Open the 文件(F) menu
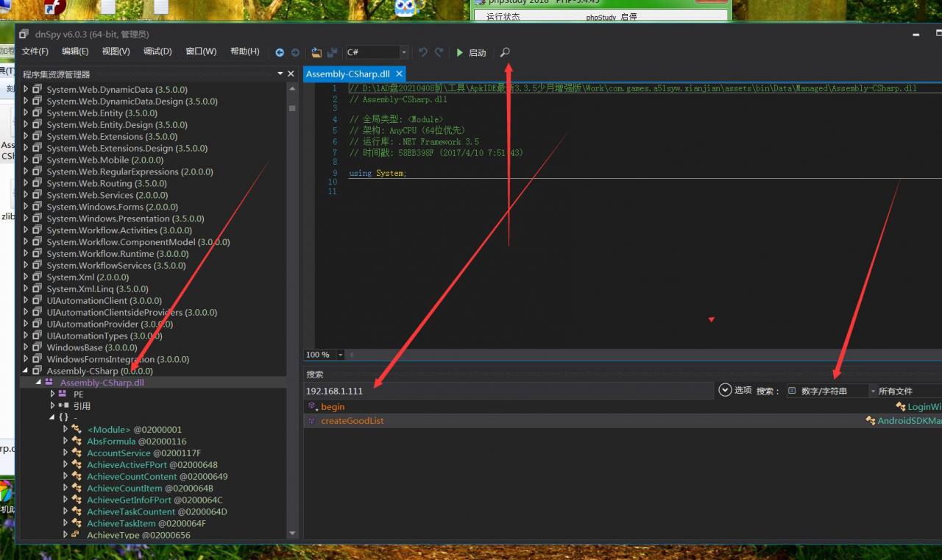The image size is (942, 560). 35,52
